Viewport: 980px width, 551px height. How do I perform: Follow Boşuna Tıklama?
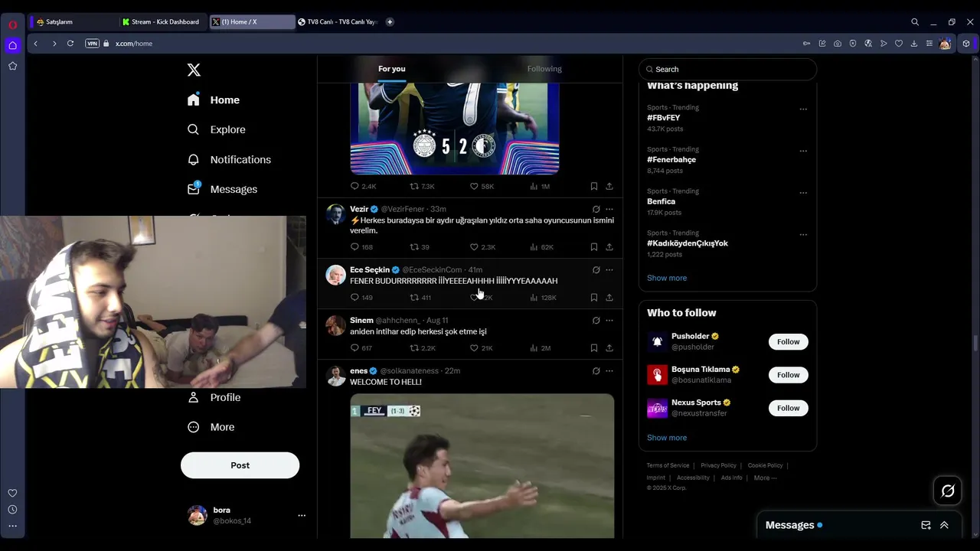[x=788, y=375]
